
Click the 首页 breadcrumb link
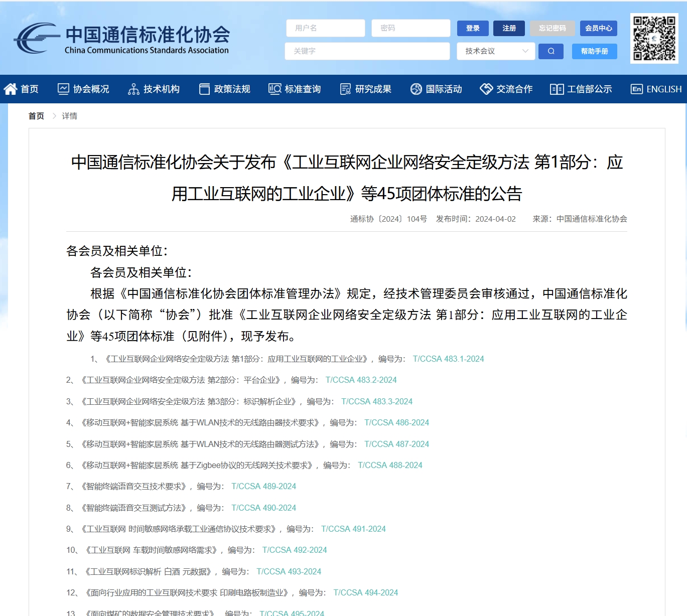[x=36, y=116]
